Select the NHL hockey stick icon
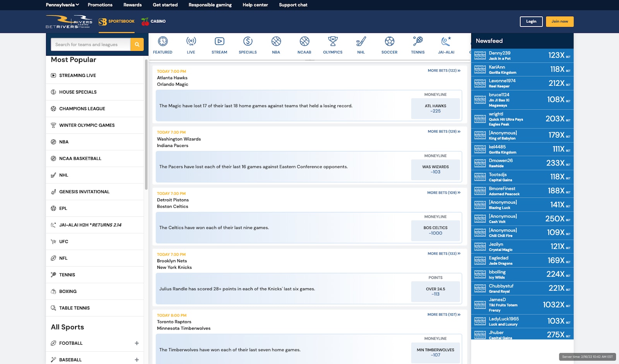The height and width of the screenshot is (364, 619). click(361, 42)
